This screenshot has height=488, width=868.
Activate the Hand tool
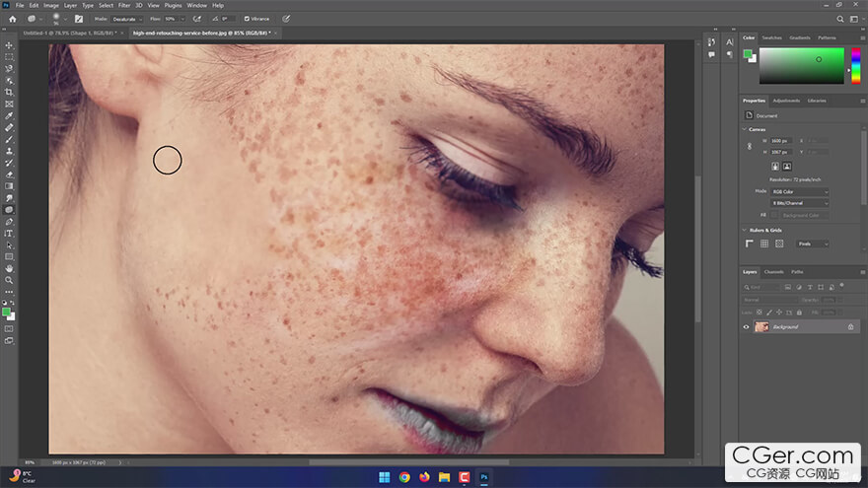[x=9, y=268]
